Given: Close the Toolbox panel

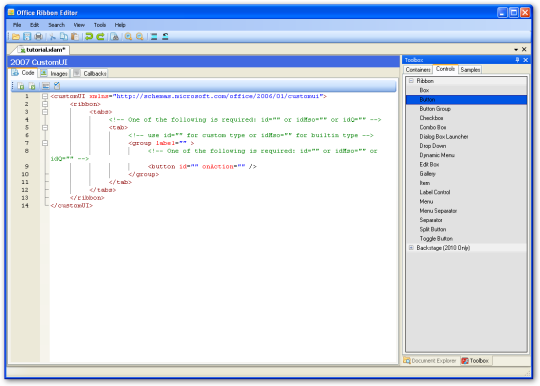Looking at the screenshot, I should point(526,60).
